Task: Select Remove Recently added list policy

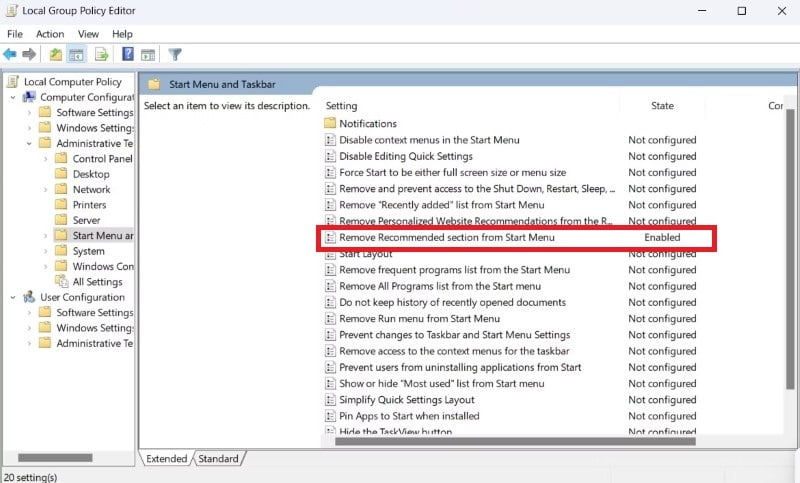Action: [441, 205]
